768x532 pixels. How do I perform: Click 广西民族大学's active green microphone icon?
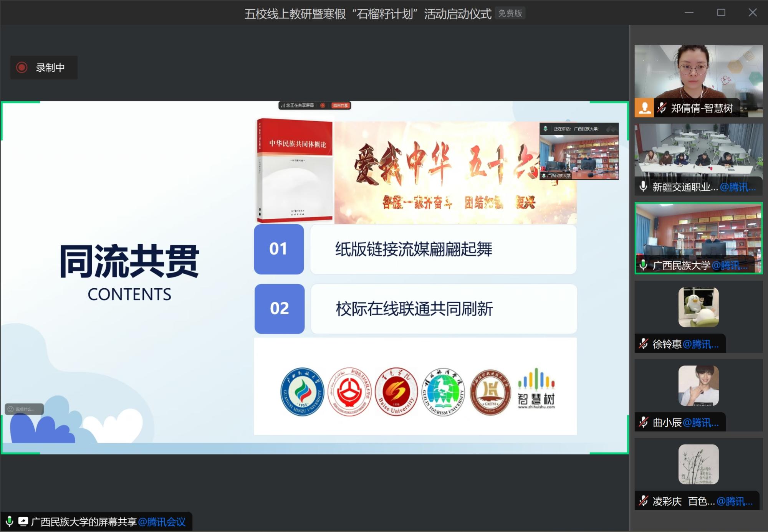(x=643, y=265)
